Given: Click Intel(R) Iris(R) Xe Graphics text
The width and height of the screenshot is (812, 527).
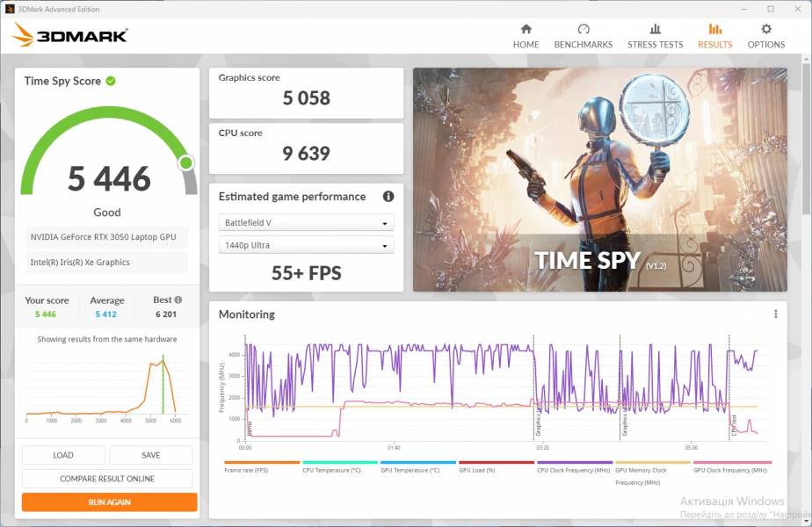Looking at the screenshot, I should [80, 263].
